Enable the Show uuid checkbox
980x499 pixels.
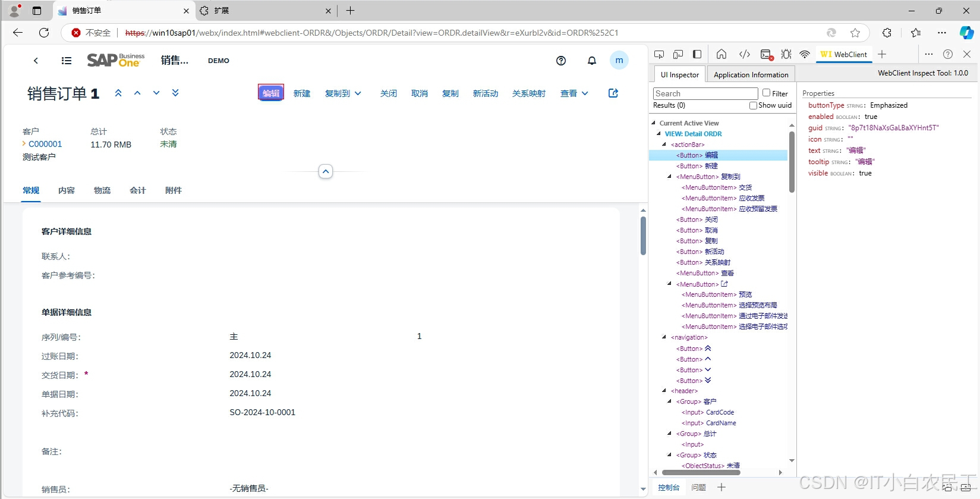(754, 105)
